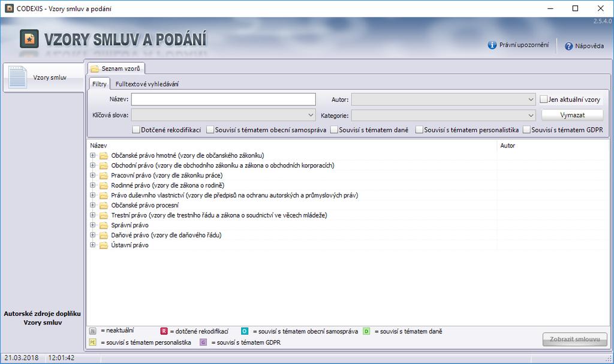Screen dimensions: 614x364
Task: Expand Daňové právo tree node
Action: point(93,234)
